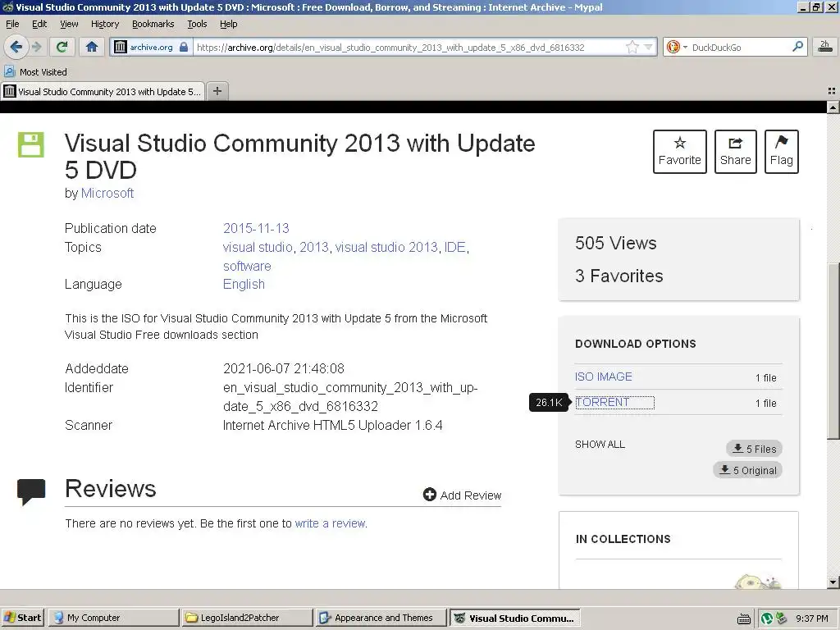Click the vertical scrollbar up arrow
Image resolution: width=840 pixels, height=630 pixels.
[833, 107]
